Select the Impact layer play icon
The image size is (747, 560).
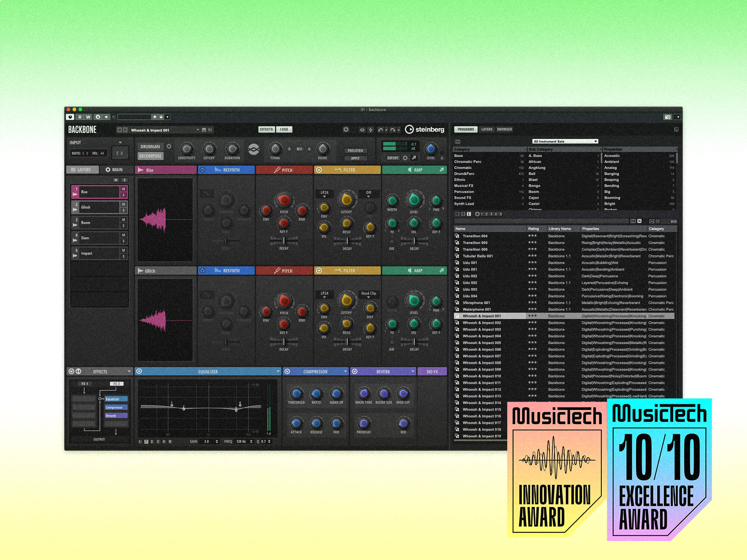75,256
